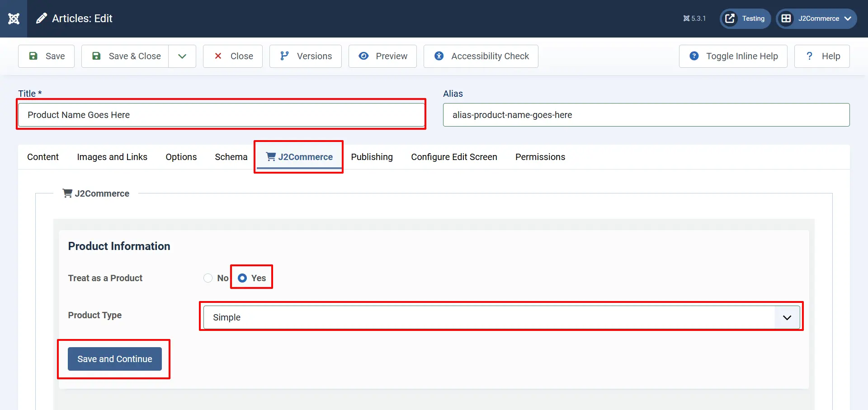Click the cart icon in J2Commerce fieldset legend
Image resolution: width=868 pixels, height=410 pixels.
coord(67,193)
